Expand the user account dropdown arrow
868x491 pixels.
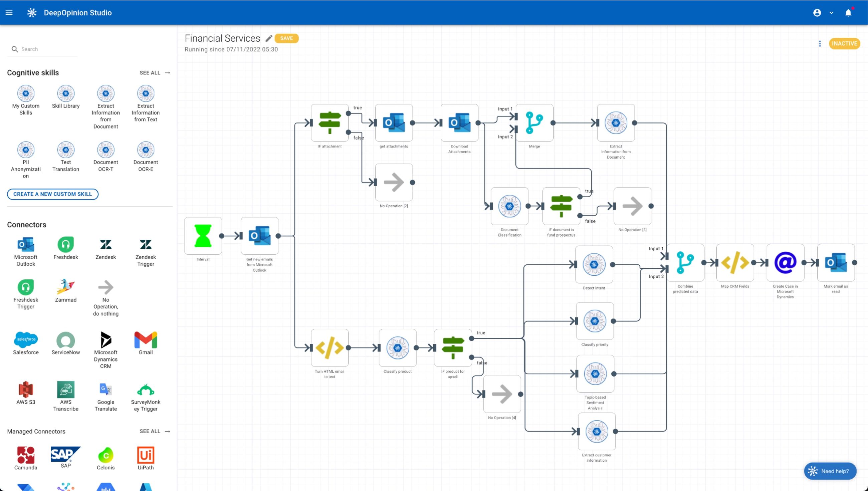tap(831, 13)
